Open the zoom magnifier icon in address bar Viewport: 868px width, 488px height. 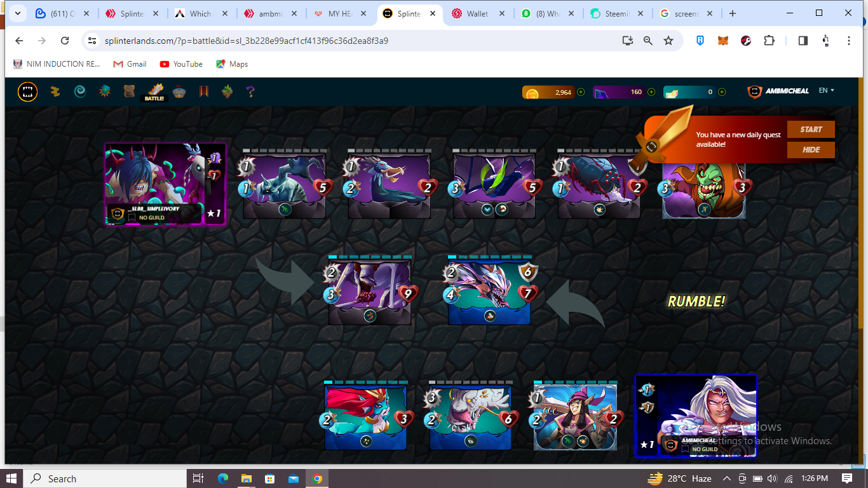click(x=648, y=41)
